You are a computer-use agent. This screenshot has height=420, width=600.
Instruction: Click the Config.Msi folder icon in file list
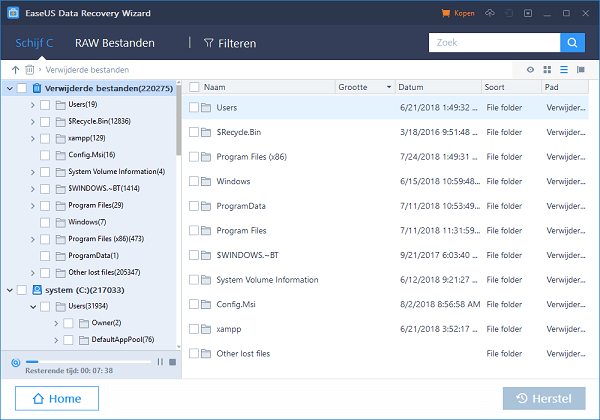206,304
